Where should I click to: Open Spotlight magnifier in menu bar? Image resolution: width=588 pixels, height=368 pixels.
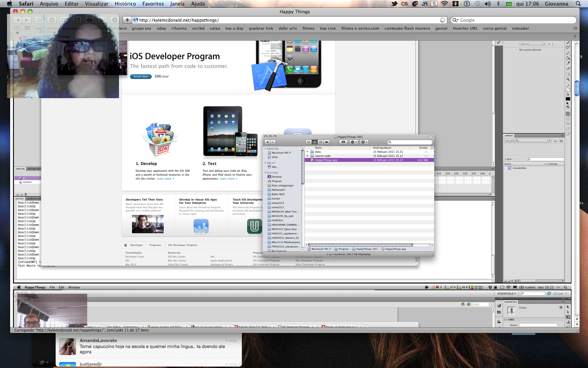point(578,4)
